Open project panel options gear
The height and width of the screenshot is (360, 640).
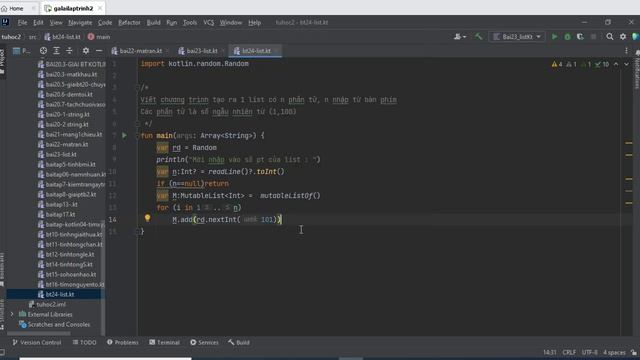pyautogui.click(x=86, y=51)
